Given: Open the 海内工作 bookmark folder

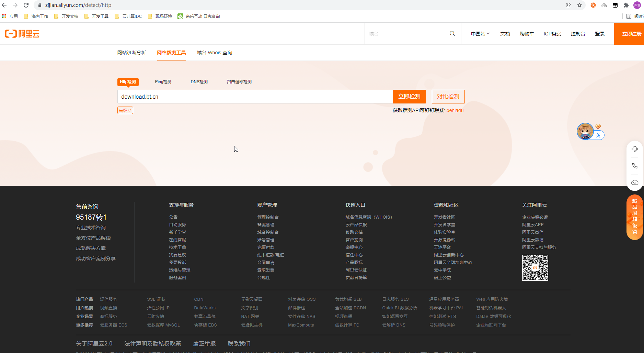Looking at the screenshot, I should pos(36,16).
